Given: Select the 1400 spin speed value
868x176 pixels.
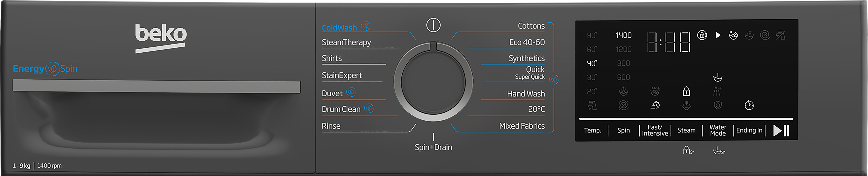Looking at the screenshot, I should point(623,35).
